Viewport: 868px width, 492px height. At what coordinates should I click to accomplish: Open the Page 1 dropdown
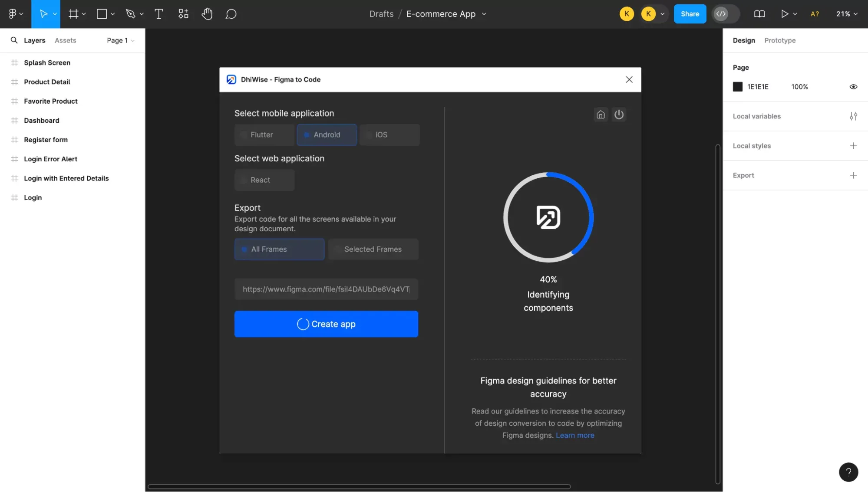(x=120, y=40)
